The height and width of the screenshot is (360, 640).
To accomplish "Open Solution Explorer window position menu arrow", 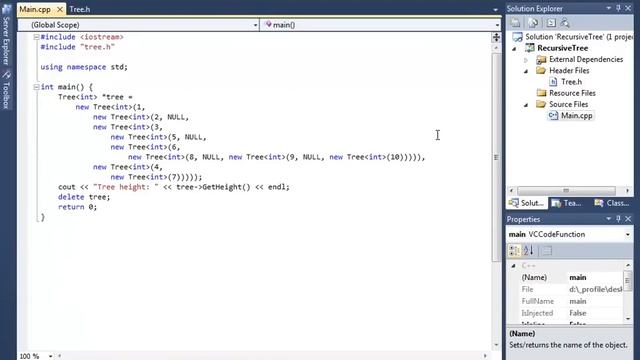I will [x=609, y=8].
